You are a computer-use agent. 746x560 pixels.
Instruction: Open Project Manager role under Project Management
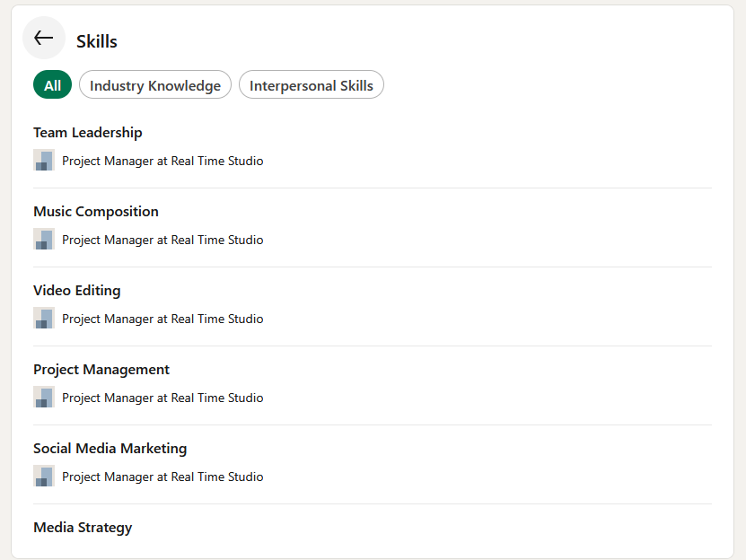click(162, 398)
